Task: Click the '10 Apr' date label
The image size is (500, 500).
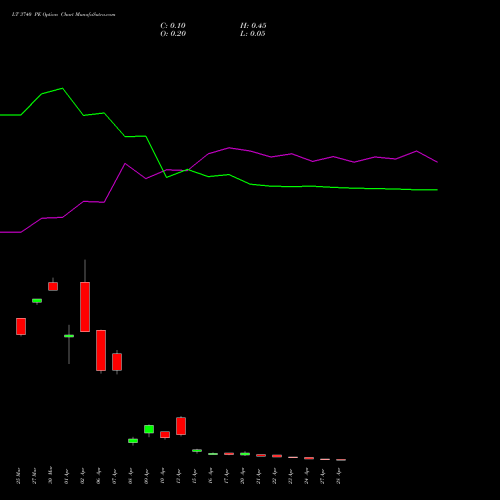Action: [162, 476]
